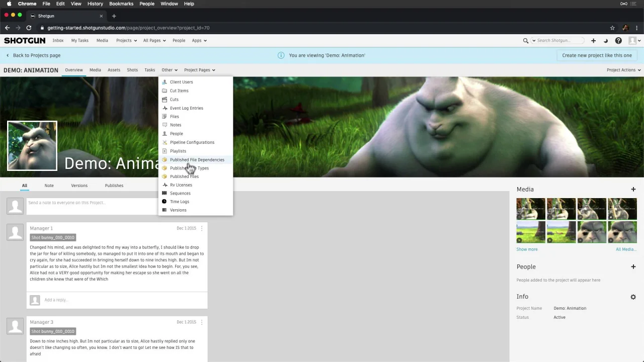The height and width of the screenshot is (362, 644).
Task: Click the search magnifier icon
Action: click(x=526, y=41)
